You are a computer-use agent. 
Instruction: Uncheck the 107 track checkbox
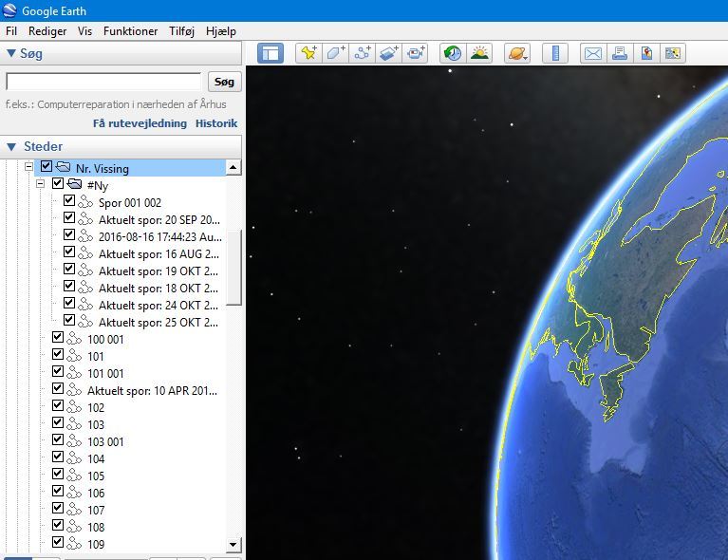pos(58,508)
